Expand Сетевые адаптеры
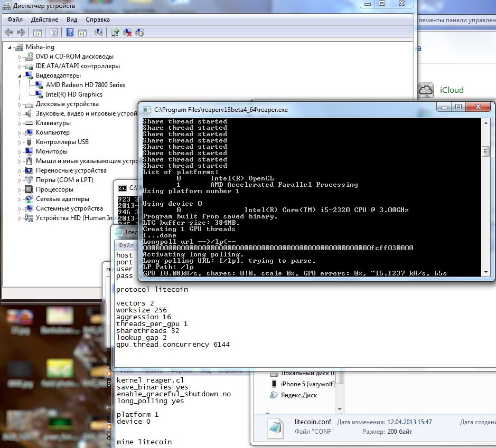 20,199
